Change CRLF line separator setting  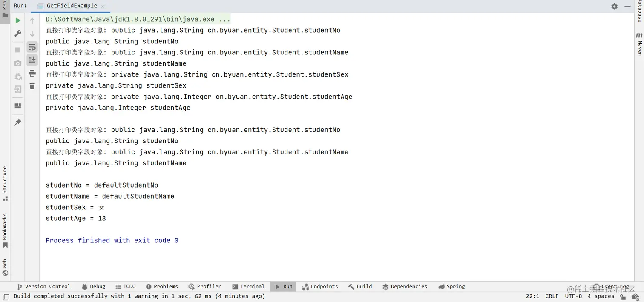[552, 296]
